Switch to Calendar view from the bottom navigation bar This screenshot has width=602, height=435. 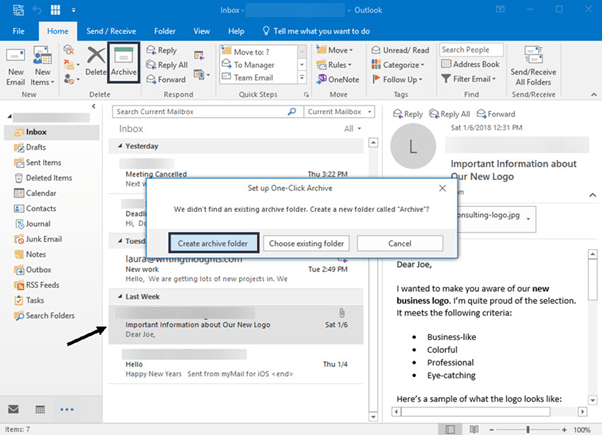[40, 410]
